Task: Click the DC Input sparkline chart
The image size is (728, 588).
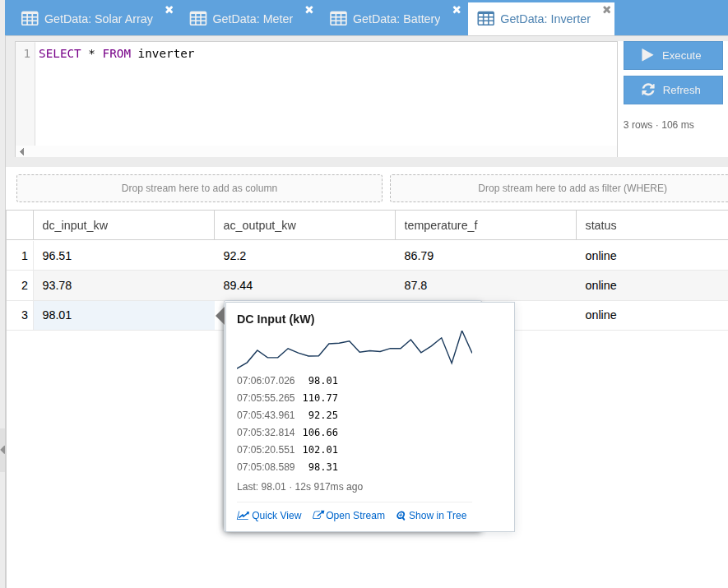Action: [355, 349]
